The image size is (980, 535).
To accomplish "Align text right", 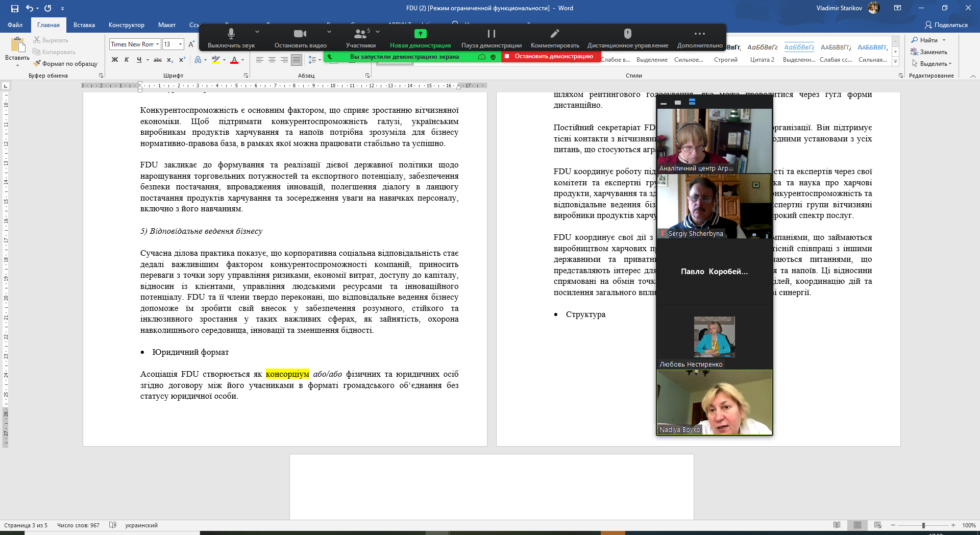I will 284,60.
